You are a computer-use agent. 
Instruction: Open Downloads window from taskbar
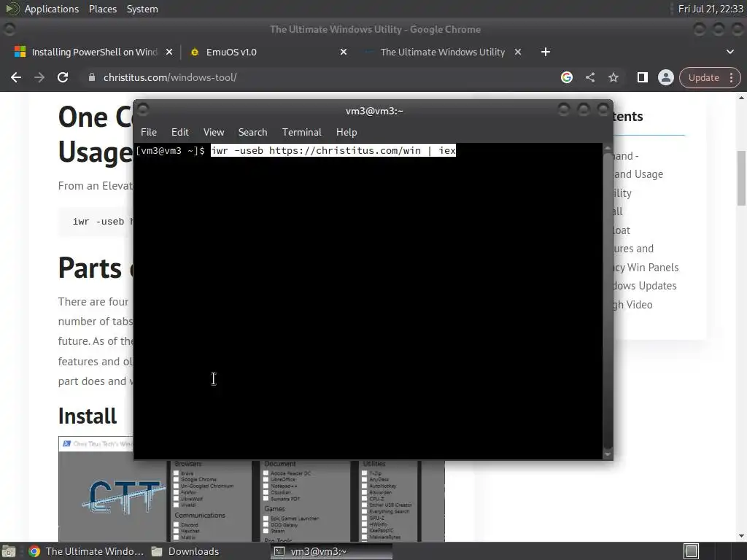186,551
